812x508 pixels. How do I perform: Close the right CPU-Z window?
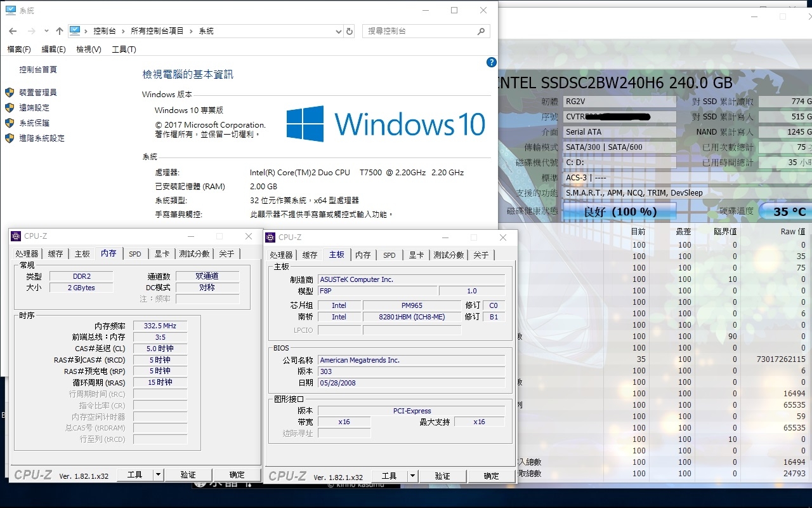coord(503,237)
